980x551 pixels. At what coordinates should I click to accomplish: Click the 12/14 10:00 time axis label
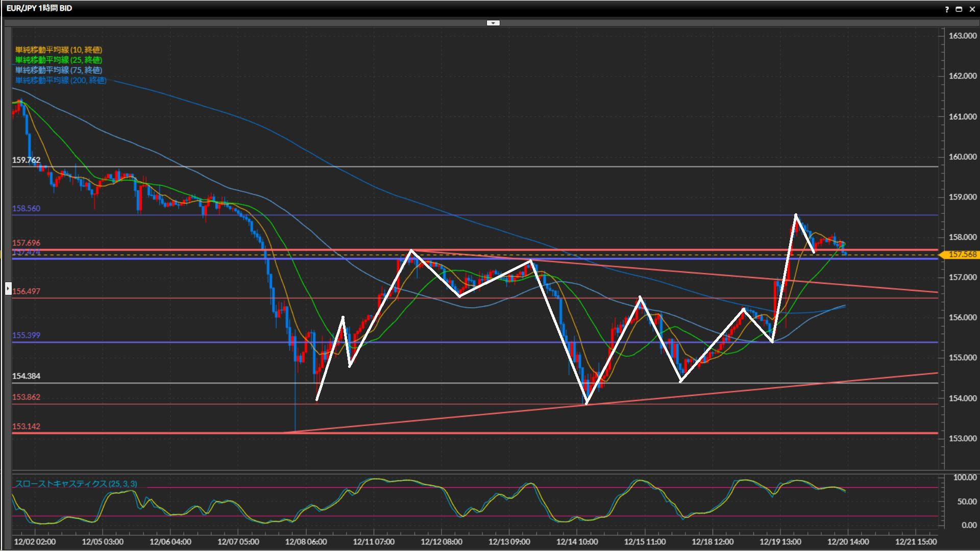(x=577, y=542)
